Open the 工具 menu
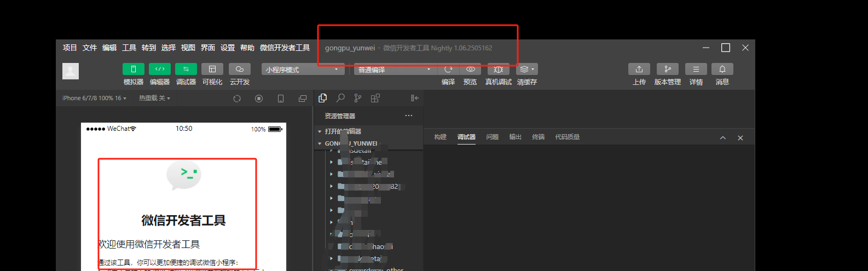The width and height of the screenshot is (868, 271). [x=129, y=48]
